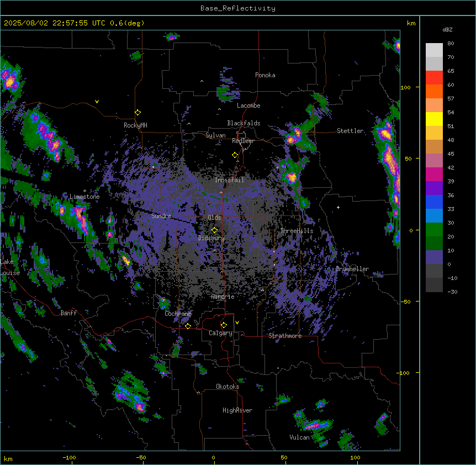Click the Vulcan label
Screen dimensions: 476x465
[299, 437]
